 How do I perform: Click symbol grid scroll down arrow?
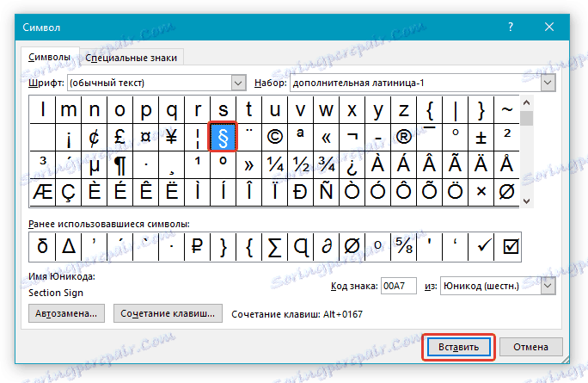click(526, 201)
